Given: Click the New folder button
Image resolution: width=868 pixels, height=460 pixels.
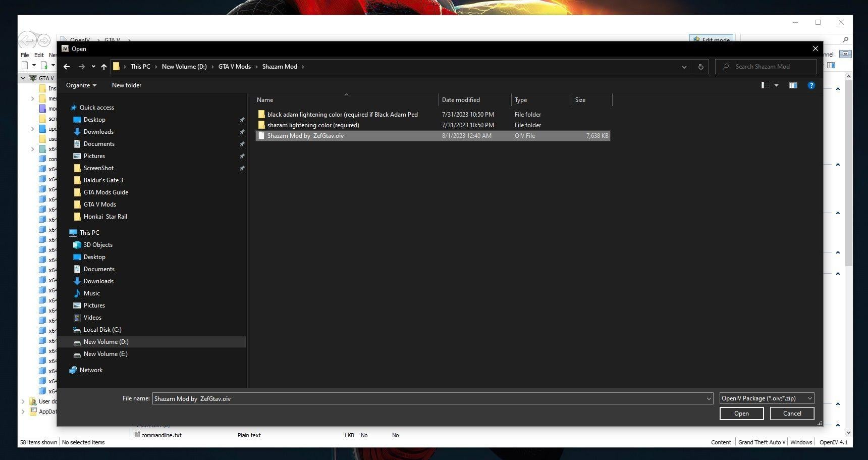Looking at the screenshot, I should tap(127, 85).
